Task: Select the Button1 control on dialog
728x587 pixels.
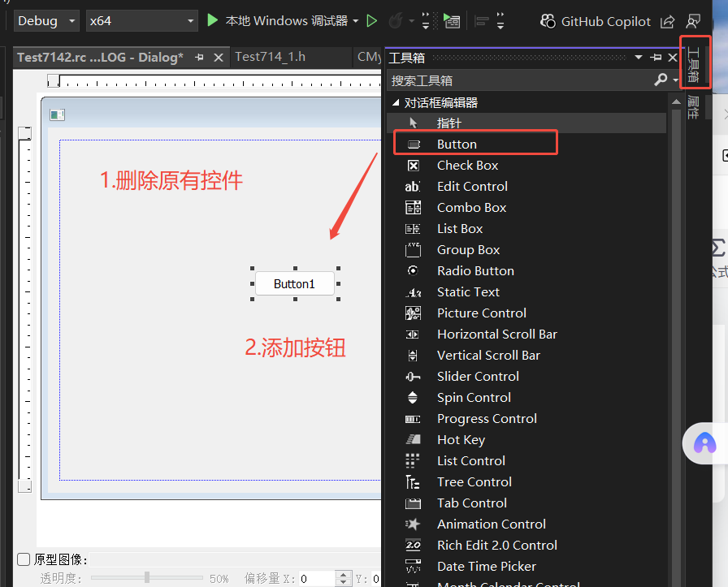Action: point(295,283)
